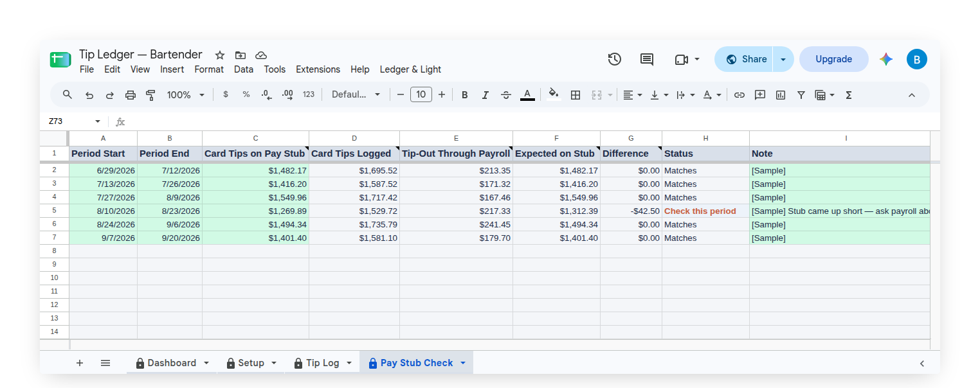Increase the font size
The height and width of the screenshot is (388, 980).
coord(442,95)
